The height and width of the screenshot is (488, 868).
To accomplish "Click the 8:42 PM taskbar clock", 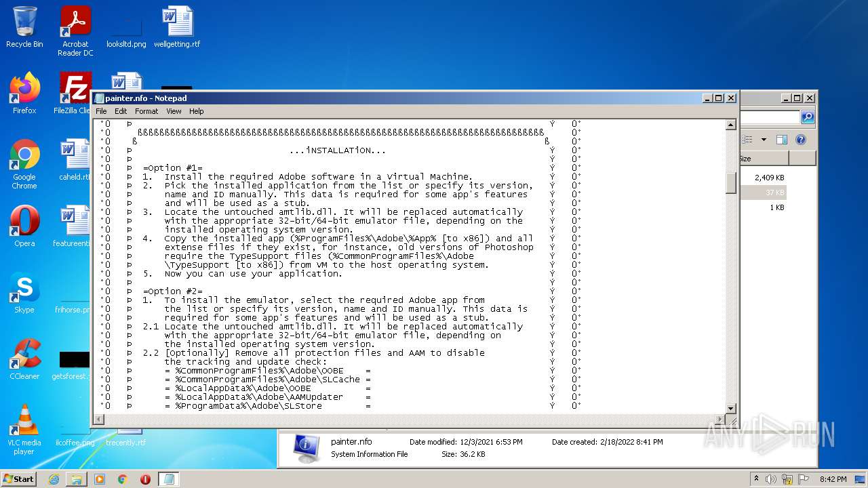I will (x=833, y=479).
